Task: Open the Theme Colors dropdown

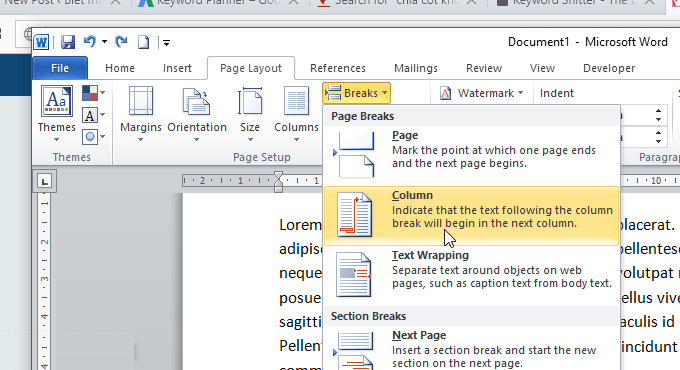Action: pos(93,93)
